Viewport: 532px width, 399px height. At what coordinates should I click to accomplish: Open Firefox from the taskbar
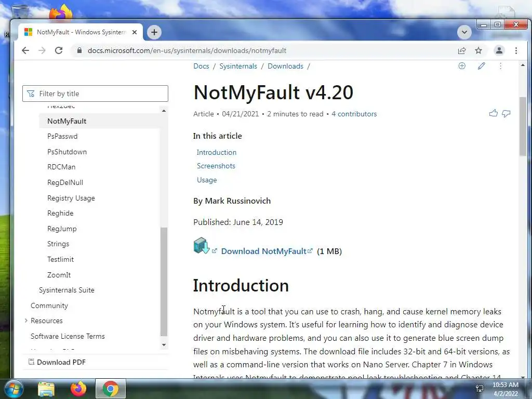click(x=78, y=389)
